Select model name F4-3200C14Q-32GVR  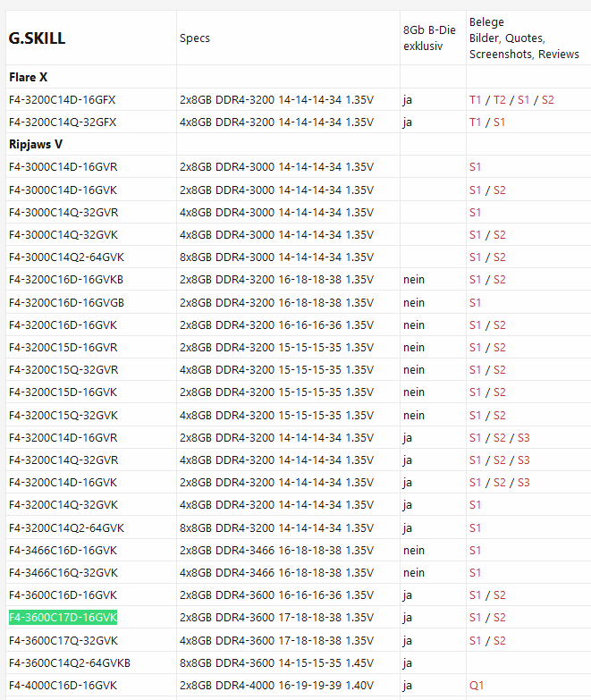tap(63, 460)
